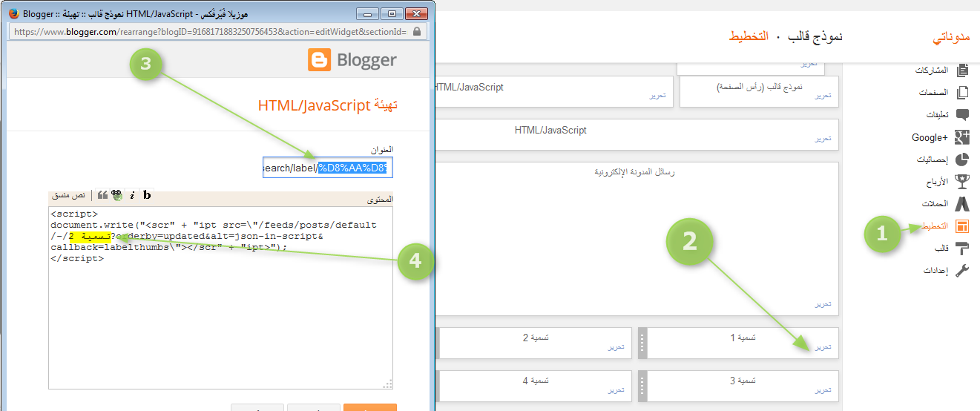Click the widget title 'تسمية 2'
Viewport: 980px width, 411px height.
tap(536, 338)
